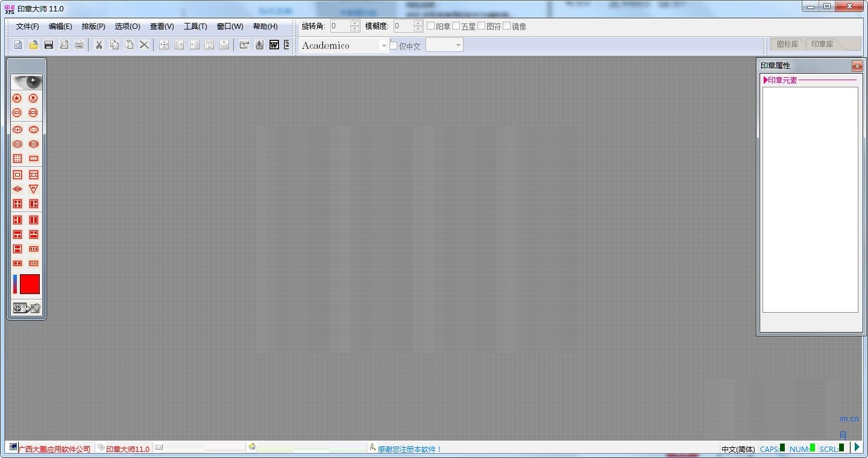Screen dimensions: 868x458
Task: Increase 旋转角 with the up stepper
Action: point(354,24)
